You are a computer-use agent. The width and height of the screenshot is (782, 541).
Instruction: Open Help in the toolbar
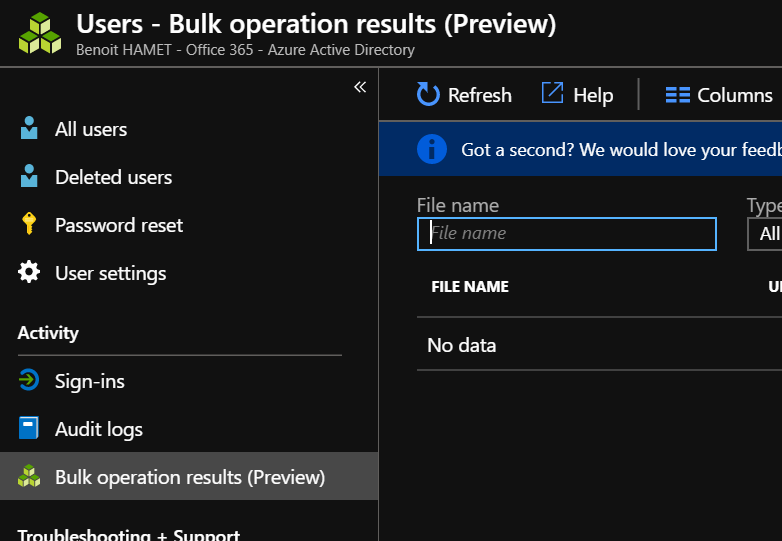[577, 95]
